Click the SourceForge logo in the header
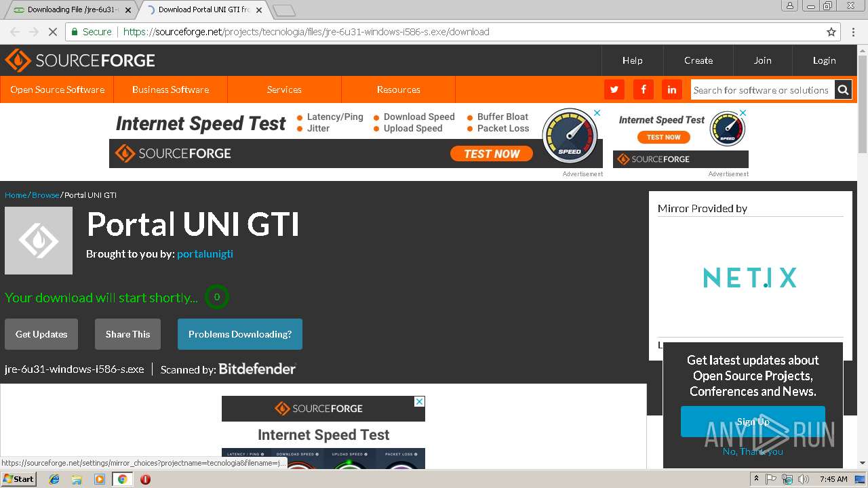 pyautogui.click(x=80, y=60)
